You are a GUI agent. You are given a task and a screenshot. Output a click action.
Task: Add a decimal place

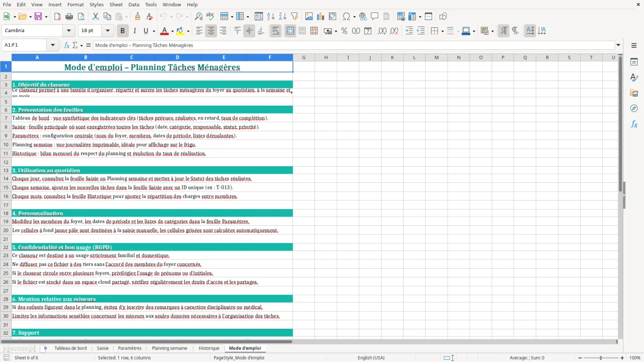(x=382, y=31)
